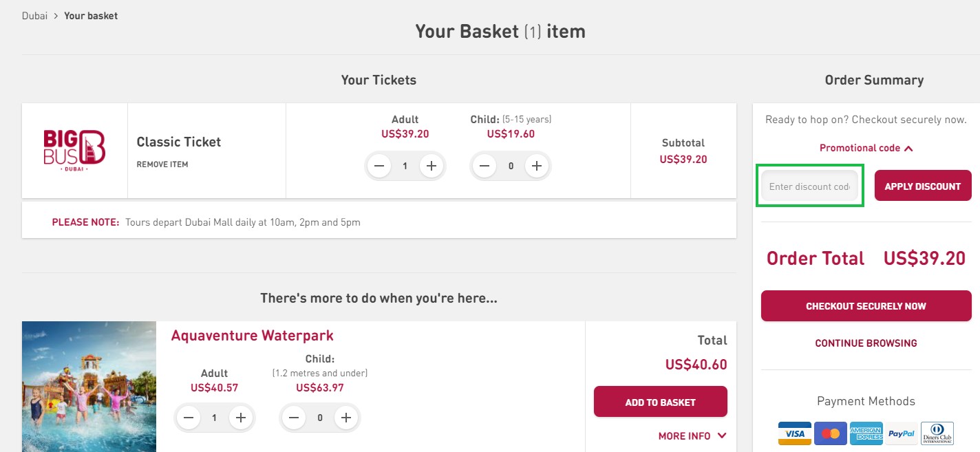Click the Diners Club icon
Image resolution: width=980 pixels, height=452 pixels.
[x=937, y=433]
